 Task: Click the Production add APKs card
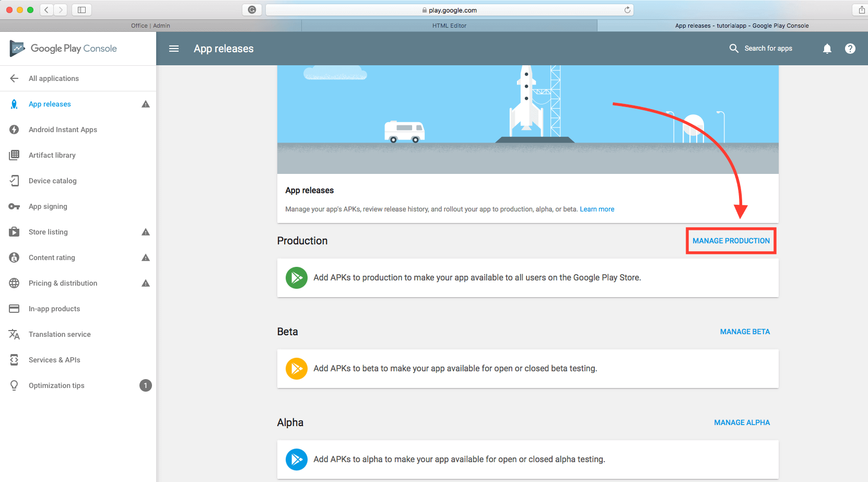(x=527, y=278)
